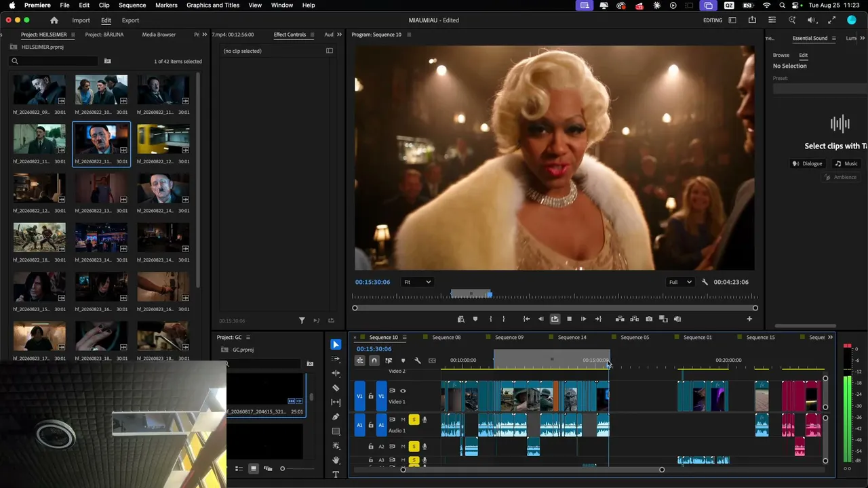This screenshot has height=488, width=868.
Task: Toggle Video 1 track output eye
Action: [403, 390]
